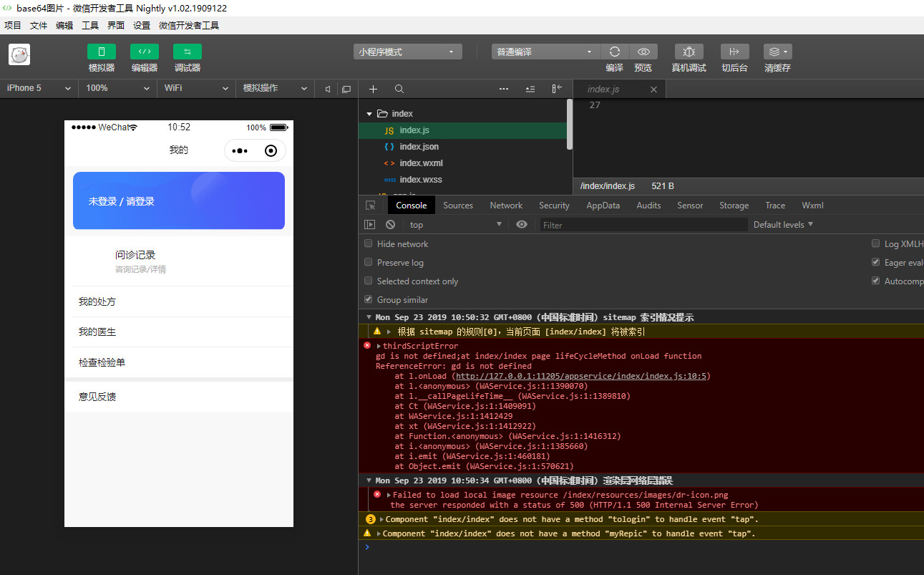Switch to the Network tab
The image size is (924, 575).
[x=506, y=206]
